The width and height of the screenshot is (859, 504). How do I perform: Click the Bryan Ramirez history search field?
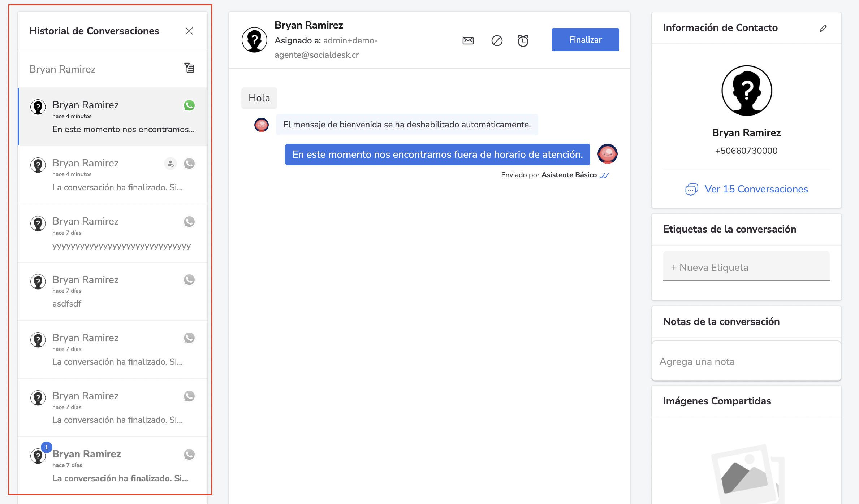coord(101,69)
